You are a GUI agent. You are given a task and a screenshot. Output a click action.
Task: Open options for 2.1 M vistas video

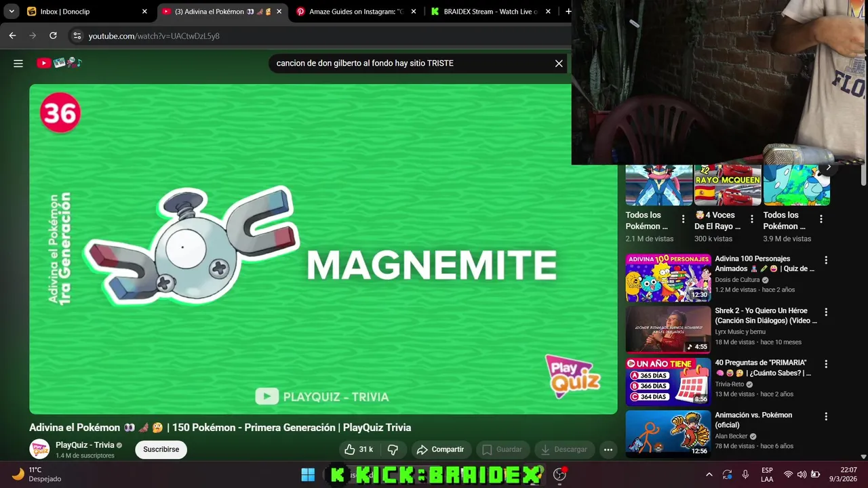point(683,219)
